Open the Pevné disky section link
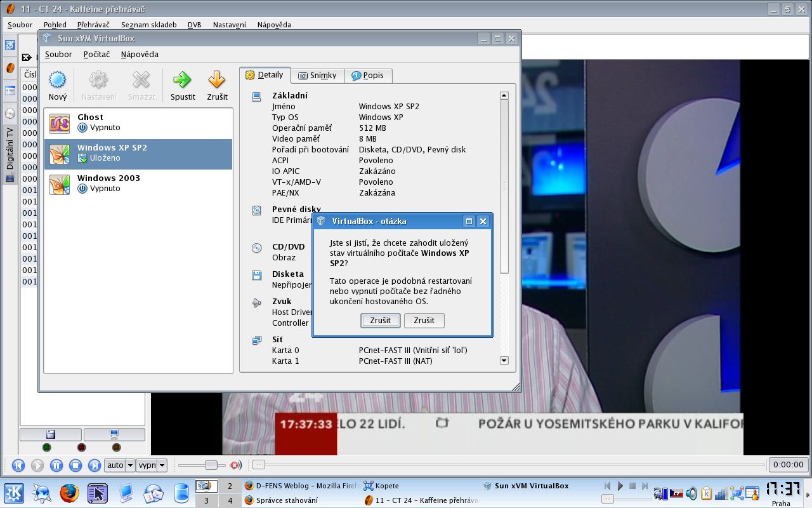Image resolution: width=812 pixels, height=508 pixels. (x=296, y=209)
